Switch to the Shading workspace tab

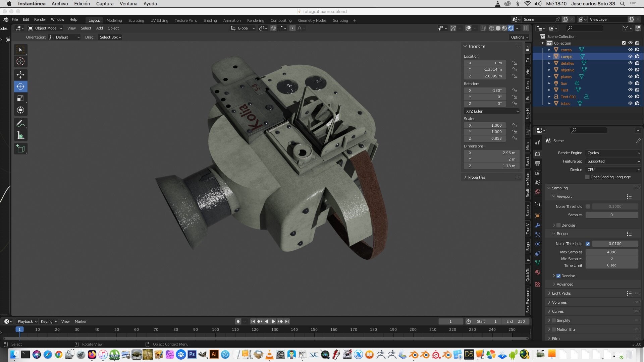[x=210, y=20]
